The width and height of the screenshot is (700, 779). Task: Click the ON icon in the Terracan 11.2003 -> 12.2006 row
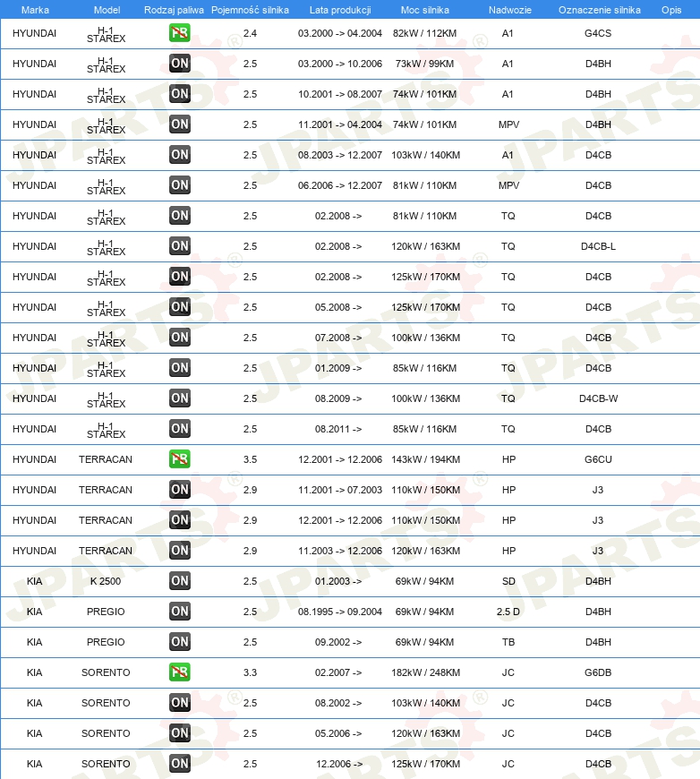179,551
